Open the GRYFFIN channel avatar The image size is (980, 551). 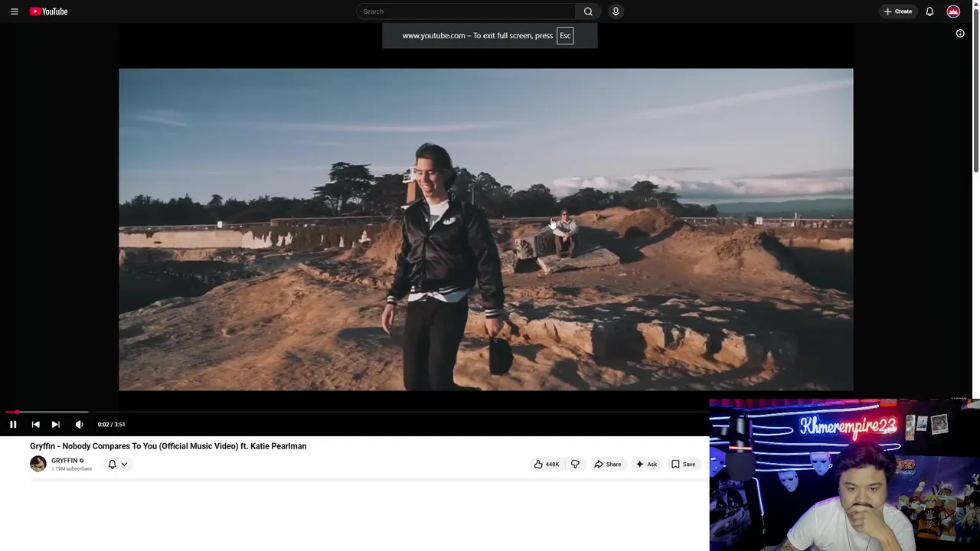click(38, 464)
